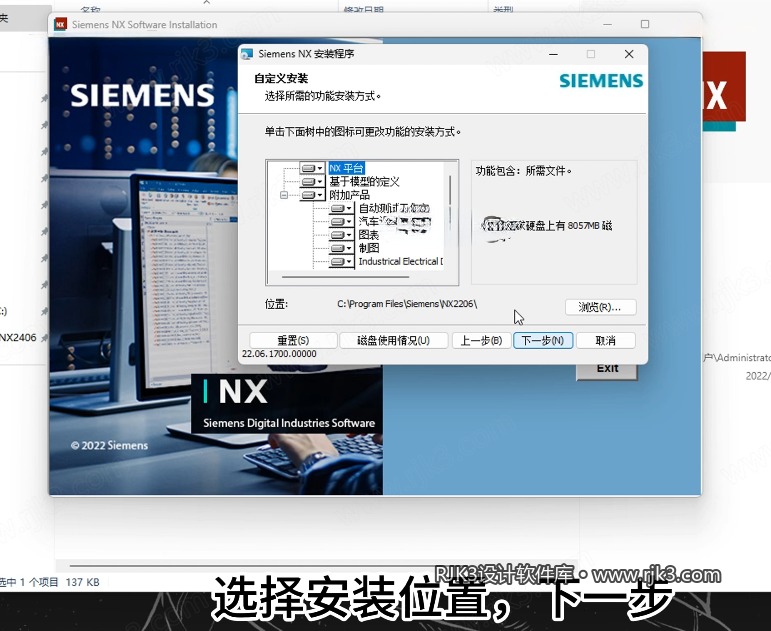This screenshot has width=771, height=631.
Task: Select 附加产品 tree item
Action: (x=349, y=195)
